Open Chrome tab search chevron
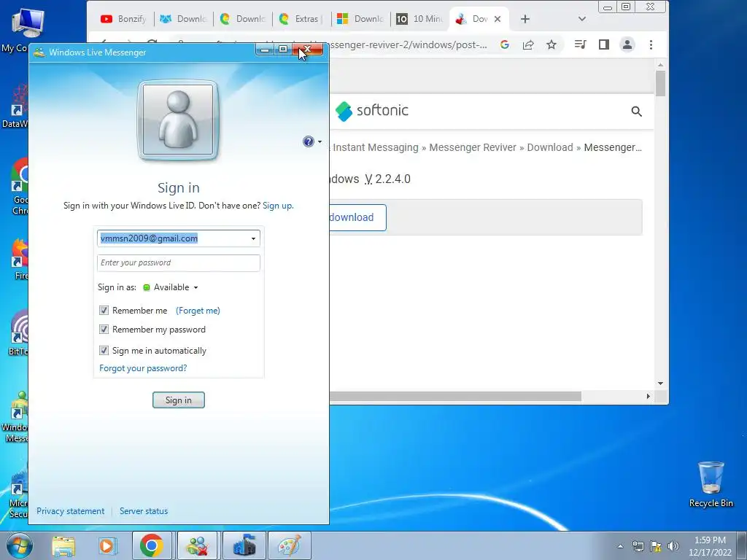The image size is (747, 560). click(x=581, y=19)
